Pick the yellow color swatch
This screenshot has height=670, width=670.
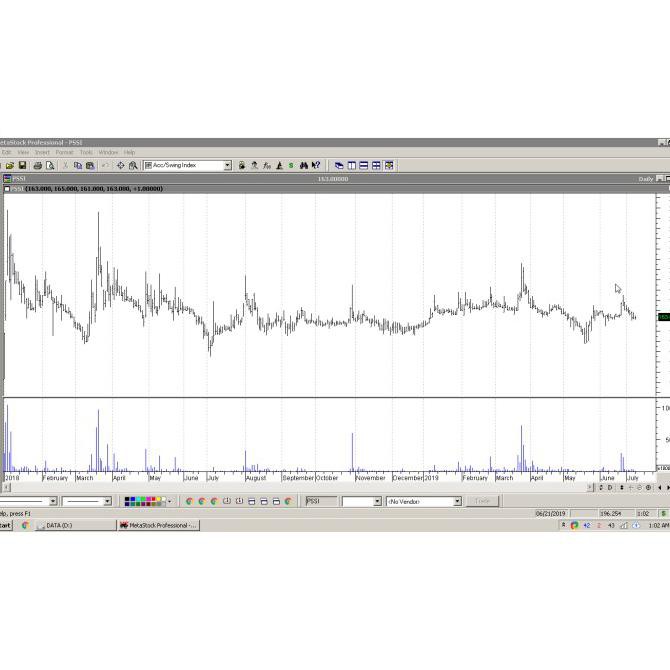tap(159, 499)
